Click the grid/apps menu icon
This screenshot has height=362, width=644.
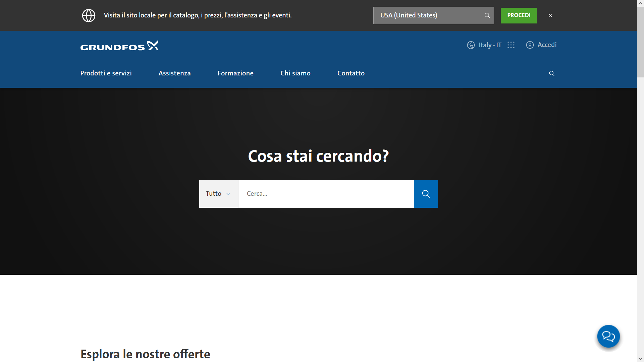(511, 45)
